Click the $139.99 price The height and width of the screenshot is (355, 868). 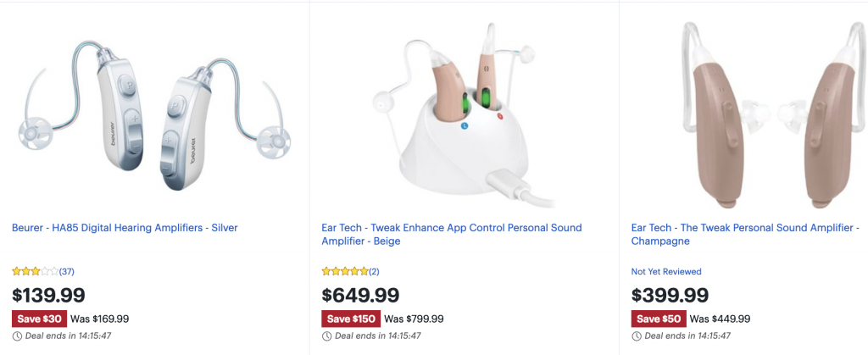50,296
